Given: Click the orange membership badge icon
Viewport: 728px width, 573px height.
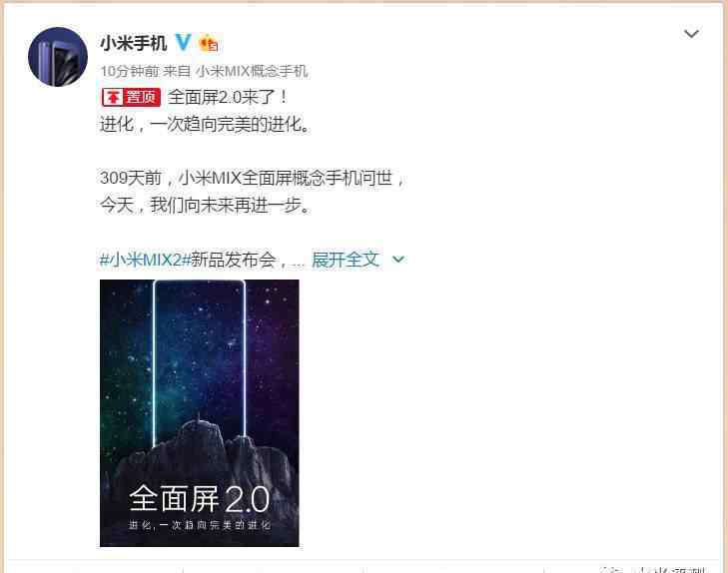Looking at the screenshot, I should [209, 44].
